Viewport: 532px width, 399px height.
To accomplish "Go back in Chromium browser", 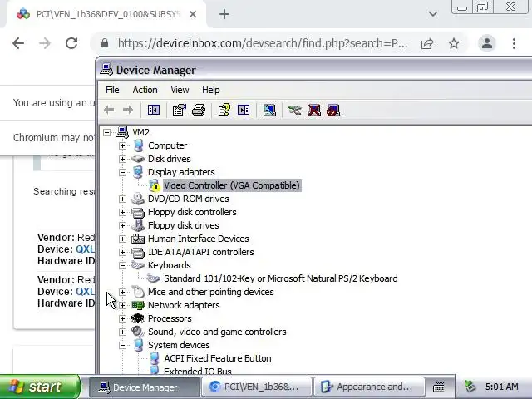I will tap(18, 43).
